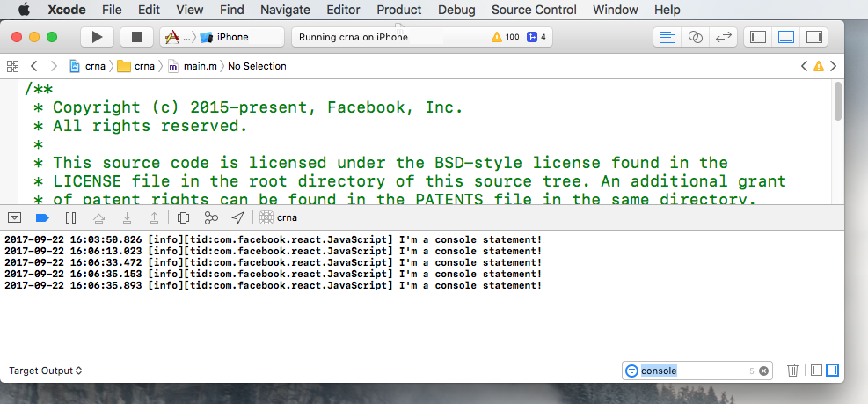Switch to the Version editor
This screenshot has width=868, height=404.
click(x=723, y=37)
